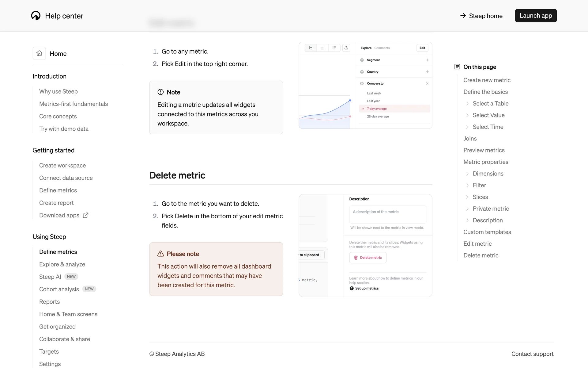Open Steep AI sidebar item
588x368 pixels.
click(50, 277)
